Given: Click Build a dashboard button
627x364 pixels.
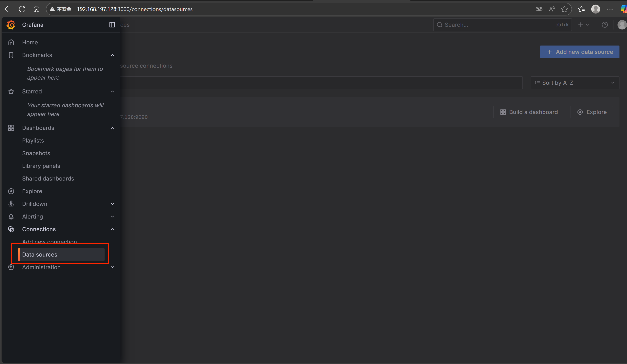Looking at the screenshot, I should coord(529,112).
